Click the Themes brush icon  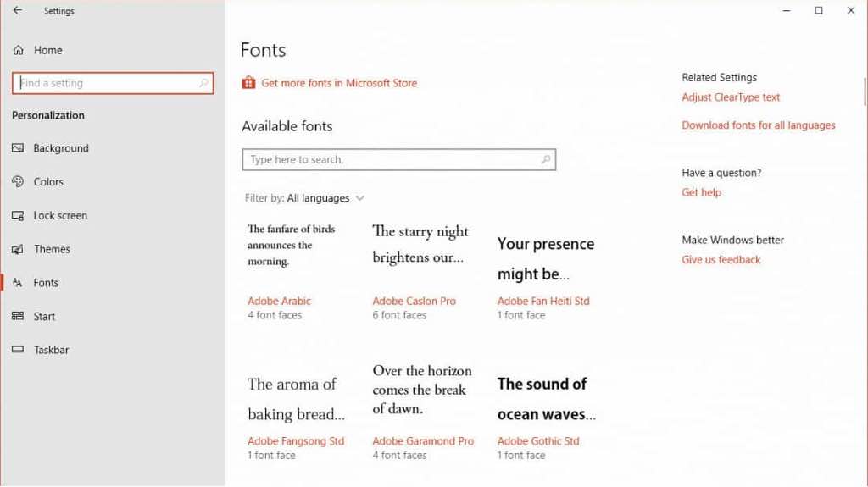click(x=18, y=249)
